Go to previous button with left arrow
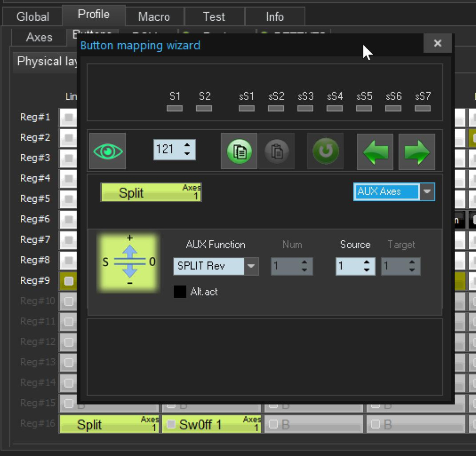This screenshot has width=476, height=456. pos(375,151)
